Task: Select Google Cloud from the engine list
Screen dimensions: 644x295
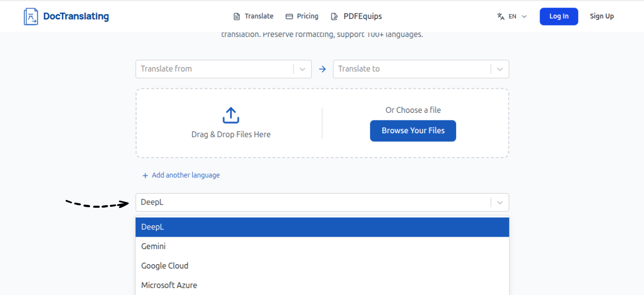Action: tap(322, 266)
